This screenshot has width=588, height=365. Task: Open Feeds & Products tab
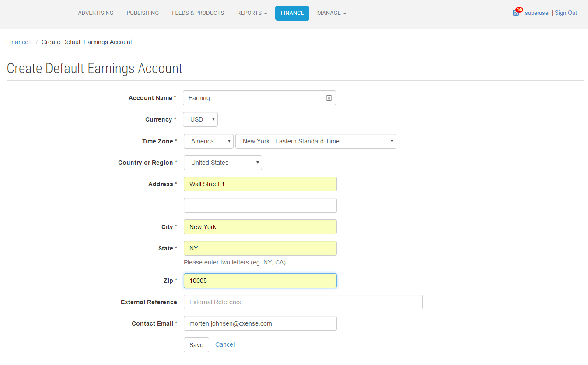[x=198, y=13]
